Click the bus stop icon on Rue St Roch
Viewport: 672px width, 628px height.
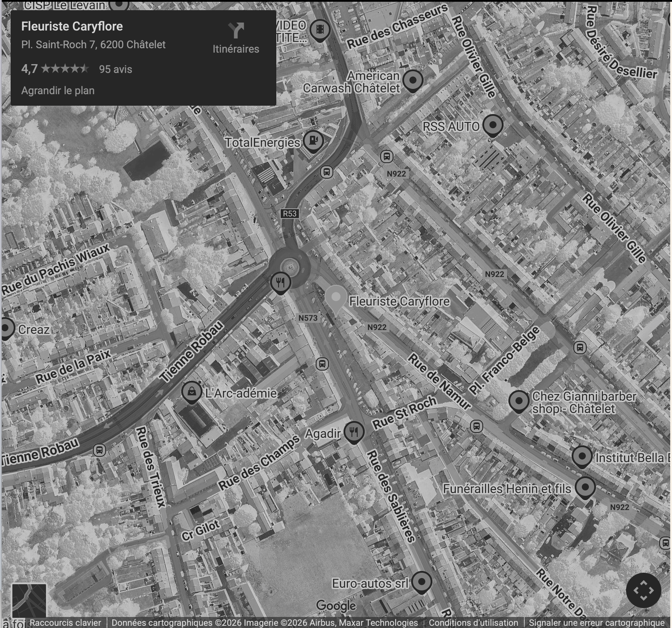click(477, 427)
